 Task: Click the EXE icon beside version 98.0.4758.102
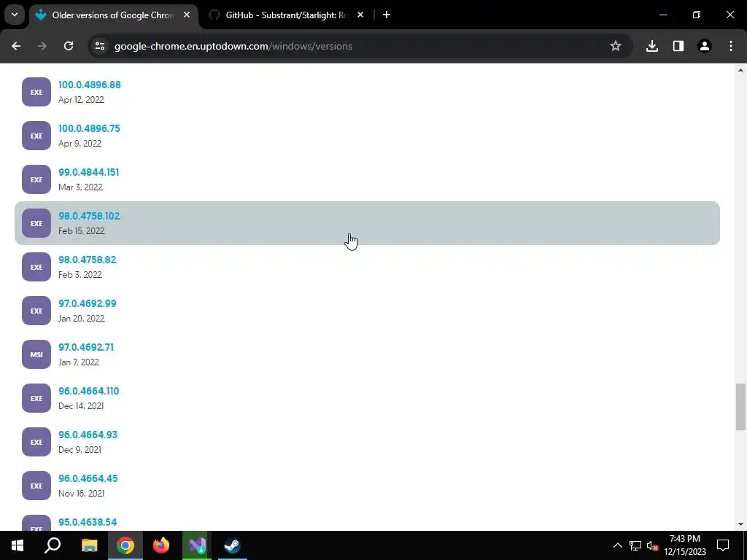click(x=36, y=223)
